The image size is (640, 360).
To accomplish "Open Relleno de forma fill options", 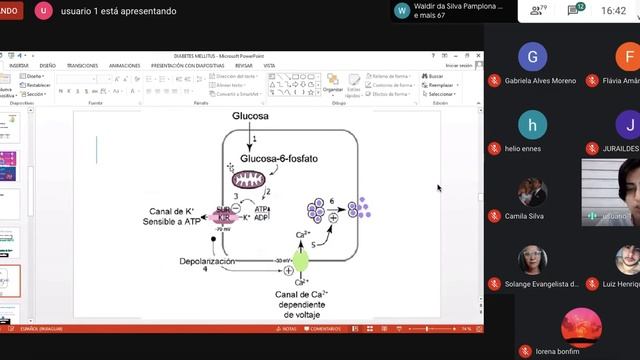I will (x=388, y=76).
